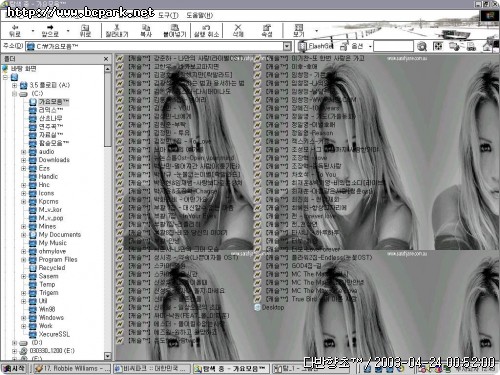The height and width of the screenshot is (375, 500).
Task: Click the 실행 취소 (Undo) toolbar icon
Action: pyautogui.click(x=206, y=30)
